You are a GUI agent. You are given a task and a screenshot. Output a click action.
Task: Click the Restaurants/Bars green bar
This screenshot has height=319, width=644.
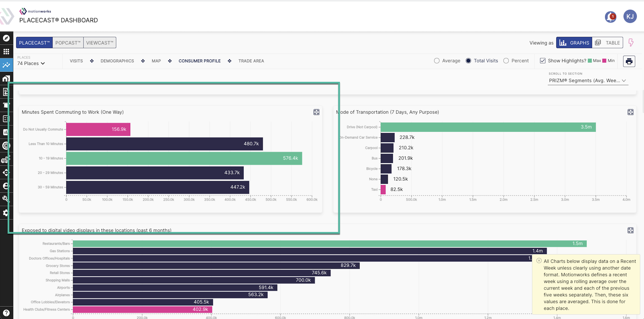tap(329, 244)
